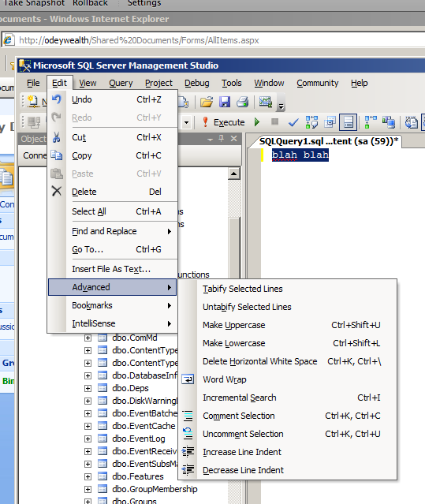This screenshot has width=425, height=504.
Task: Open the standard toolbar options dropdown
Action: click(x=281, y=103)
